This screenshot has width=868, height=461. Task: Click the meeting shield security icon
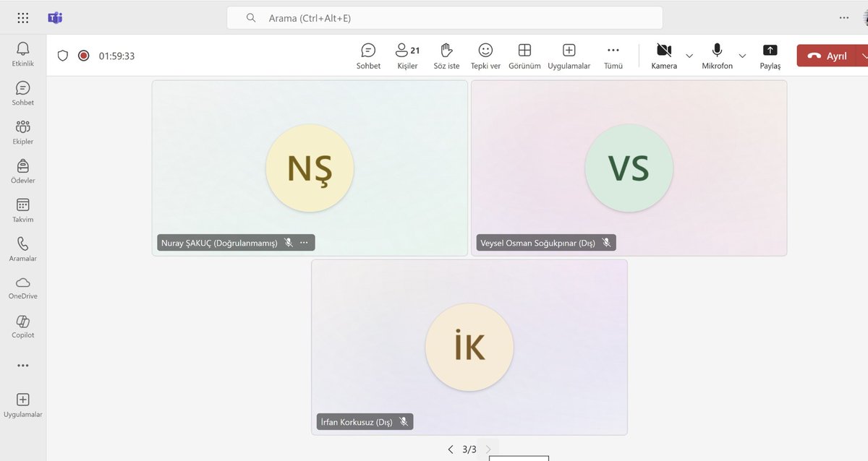(x=63, y=56)
